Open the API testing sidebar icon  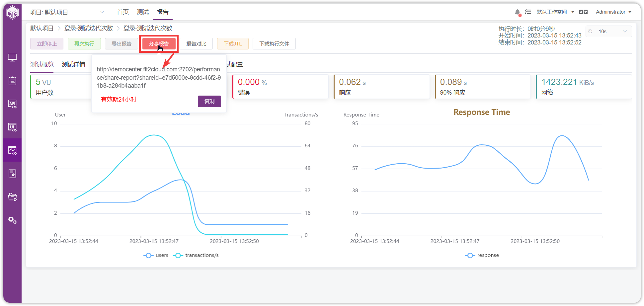click(x=12, y=104)
